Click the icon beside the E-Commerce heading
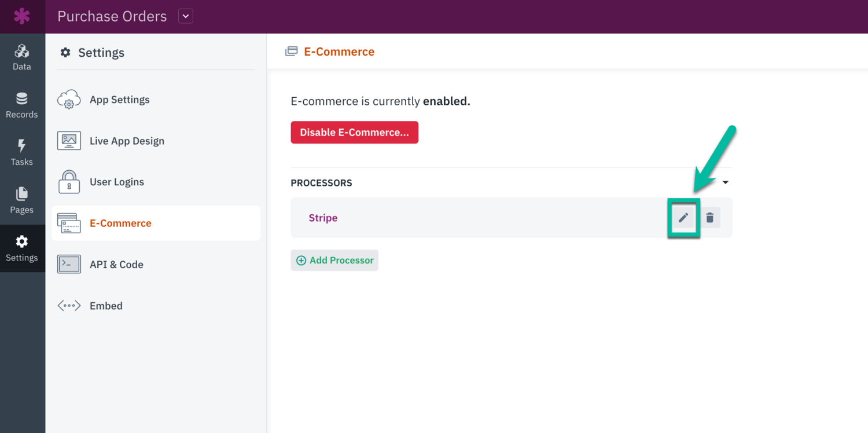 tap(292, 51)
